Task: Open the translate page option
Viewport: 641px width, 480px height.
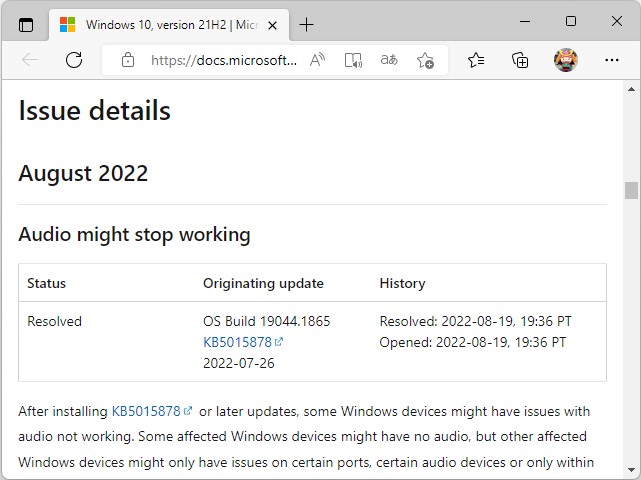Action: point(389,60)
